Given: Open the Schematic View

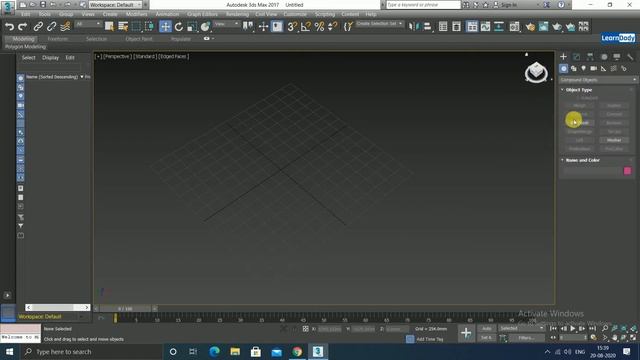Looking at the screenshot, I should tap(499, 27).
